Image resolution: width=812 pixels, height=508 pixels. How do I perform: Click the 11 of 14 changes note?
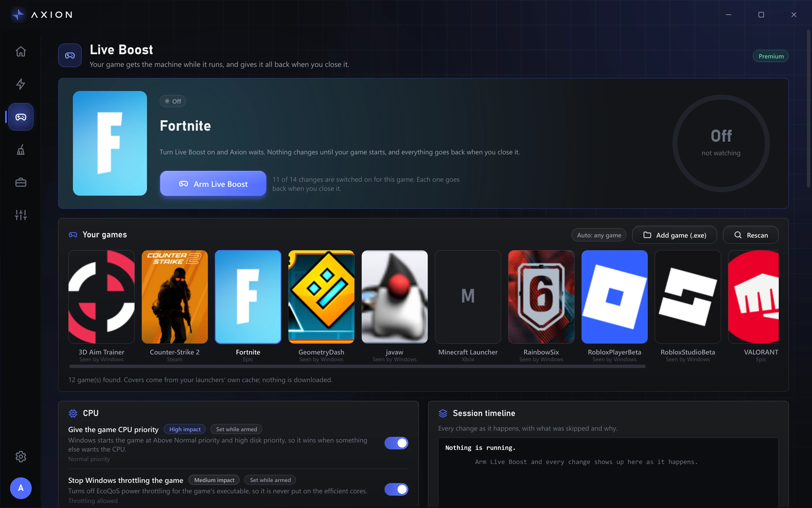click(x=366, y=184)
